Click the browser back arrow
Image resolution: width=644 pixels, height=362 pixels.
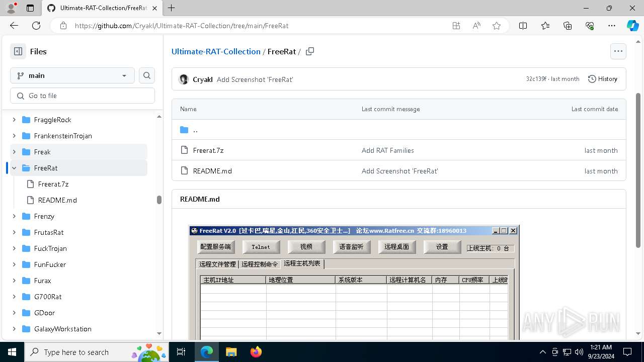click(14, 26)
